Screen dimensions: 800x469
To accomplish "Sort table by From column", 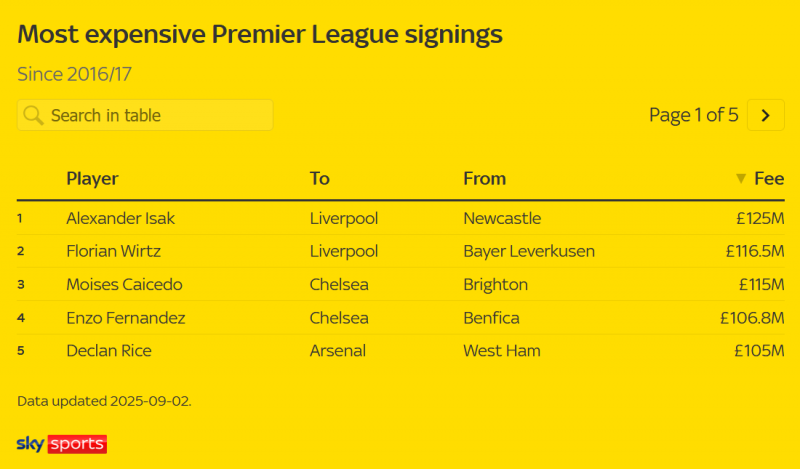I will coord(485,179).
